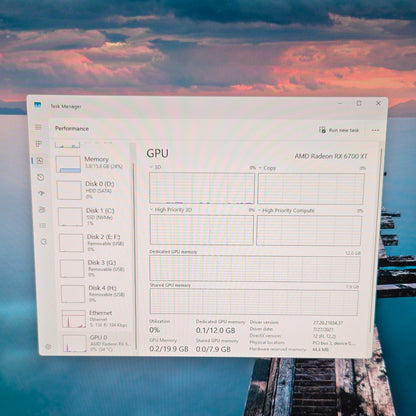Click the Dedicated GPU memory graph
This screenshot has height=416, width=416.
[x=255, y=269]
